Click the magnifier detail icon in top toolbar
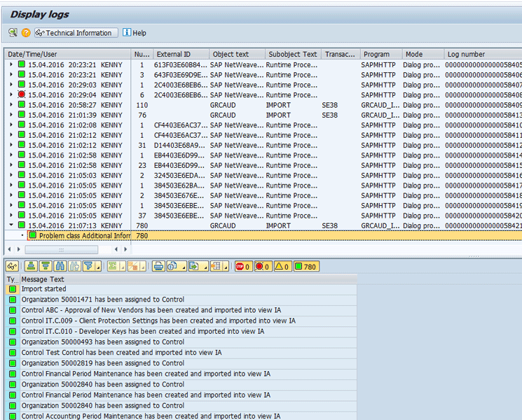The width and height of the screenshot is (522, 420). click(x=13, y=33)
